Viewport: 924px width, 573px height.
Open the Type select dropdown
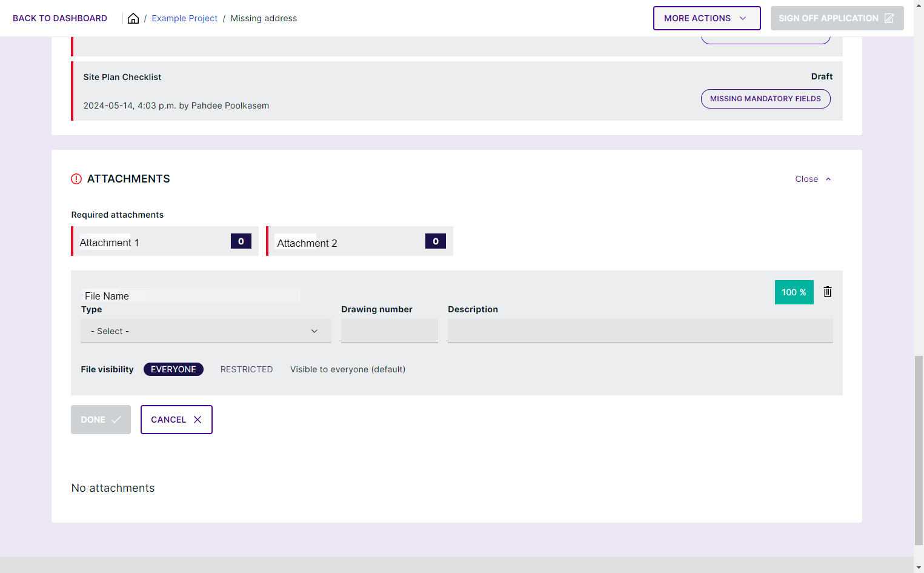point(206,331)
